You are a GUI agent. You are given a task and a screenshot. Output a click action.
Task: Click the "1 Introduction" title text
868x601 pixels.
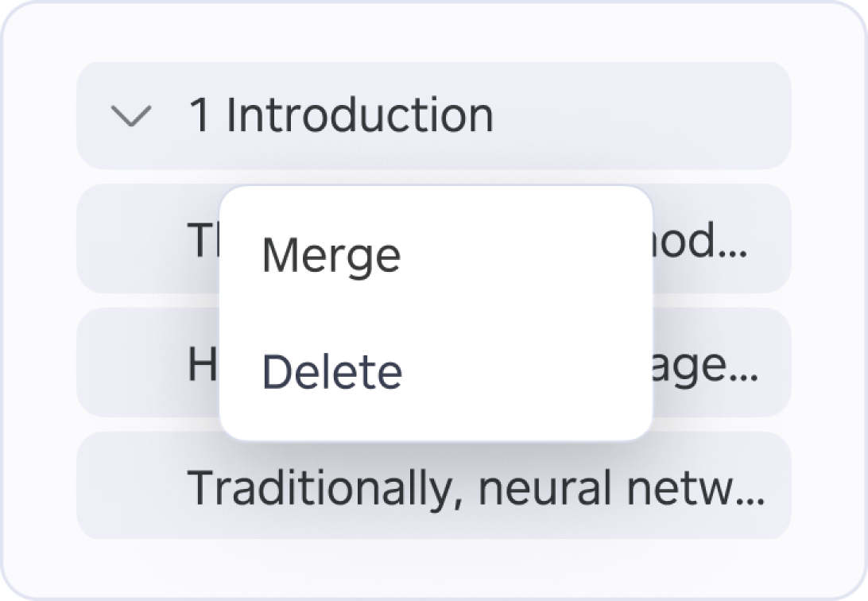340,115
